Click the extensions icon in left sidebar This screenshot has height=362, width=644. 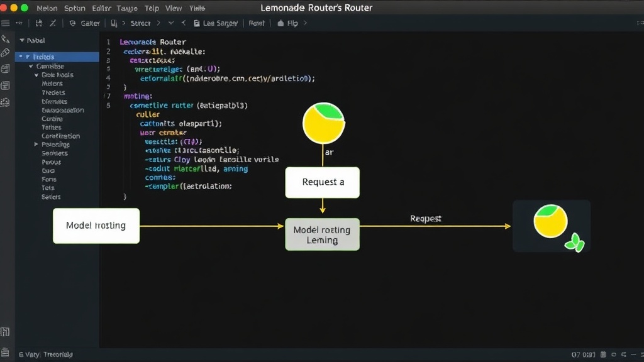click(x=5, y=102)
